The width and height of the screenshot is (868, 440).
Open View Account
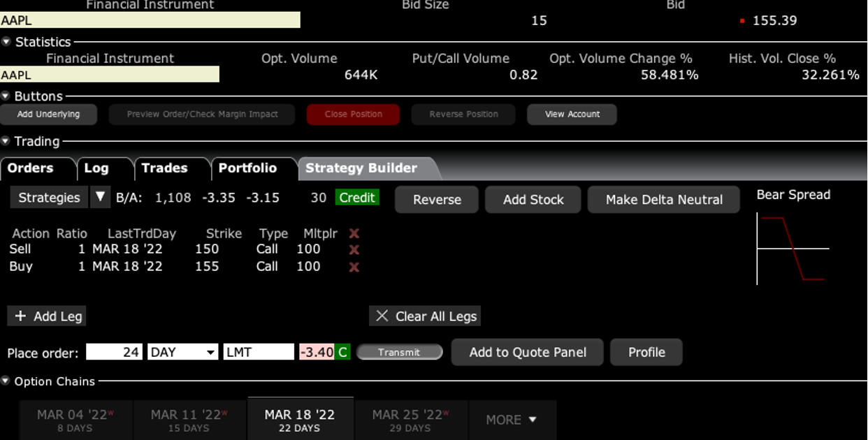[x=572, y=115]
